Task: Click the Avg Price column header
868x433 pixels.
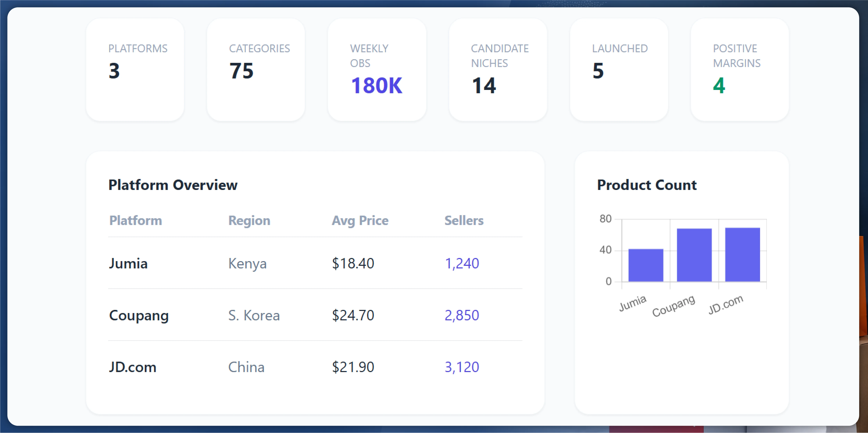Action: pyautogui.click(x=360, y=221)
